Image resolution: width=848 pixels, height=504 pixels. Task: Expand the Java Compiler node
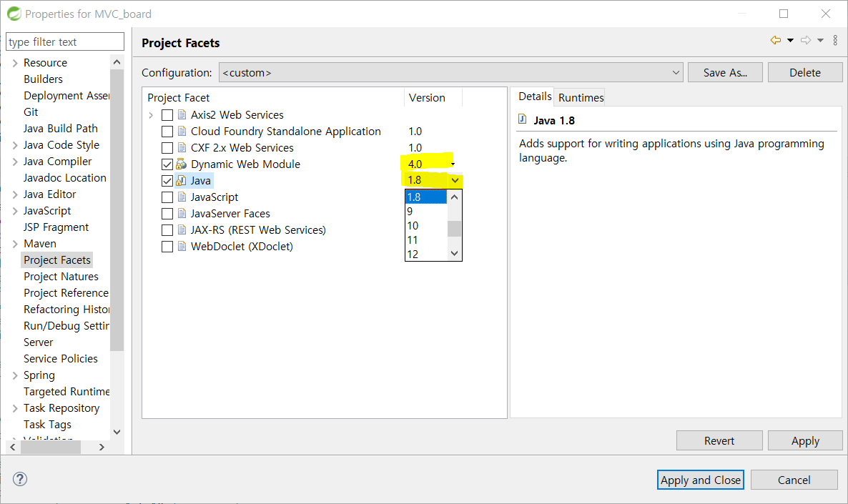pyautogui.click(x=15, y=162)
